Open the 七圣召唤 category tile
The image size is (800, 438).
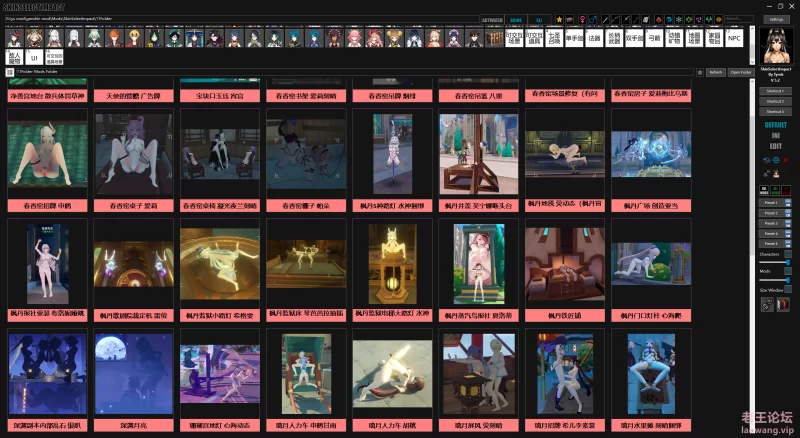click(554, 38)
